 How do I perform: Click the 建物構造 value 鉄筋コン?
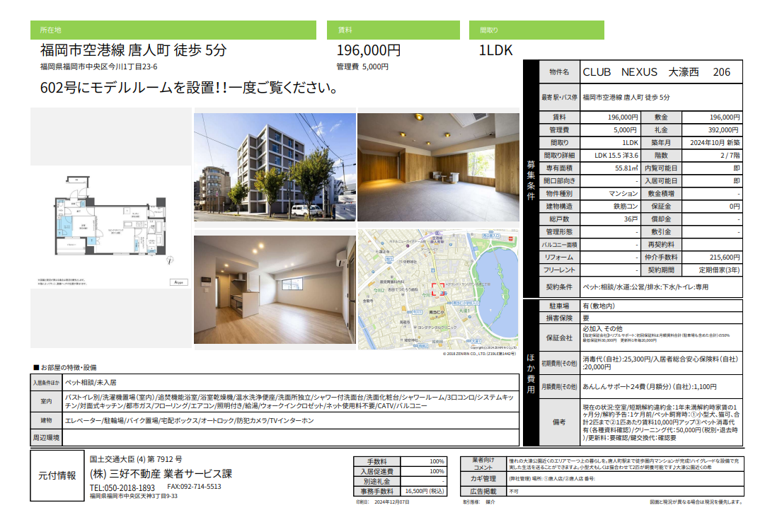(610, 207)
